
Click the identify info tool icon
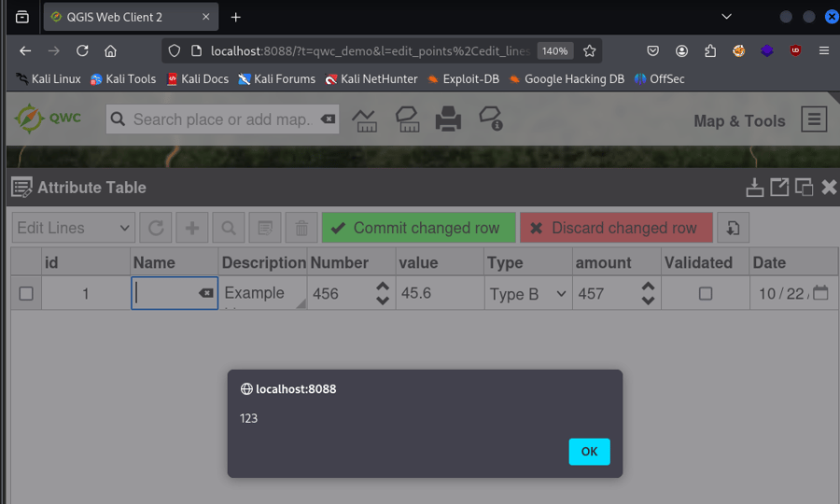(490, 119)
